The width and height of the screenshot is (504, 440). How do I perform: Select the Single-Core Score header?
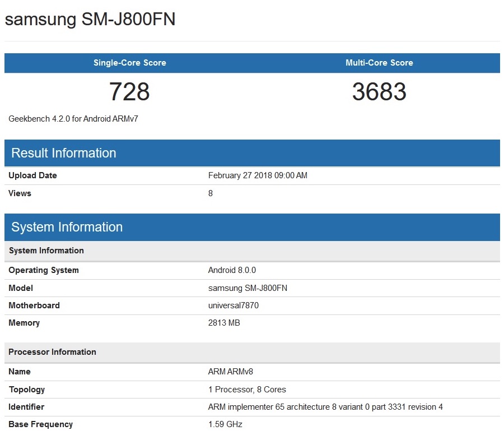pyautogui.click(x=129, y=63)
